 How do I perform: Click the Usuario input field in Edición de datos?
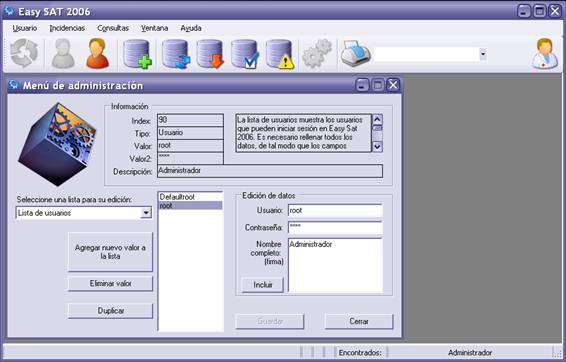(335, 210)
